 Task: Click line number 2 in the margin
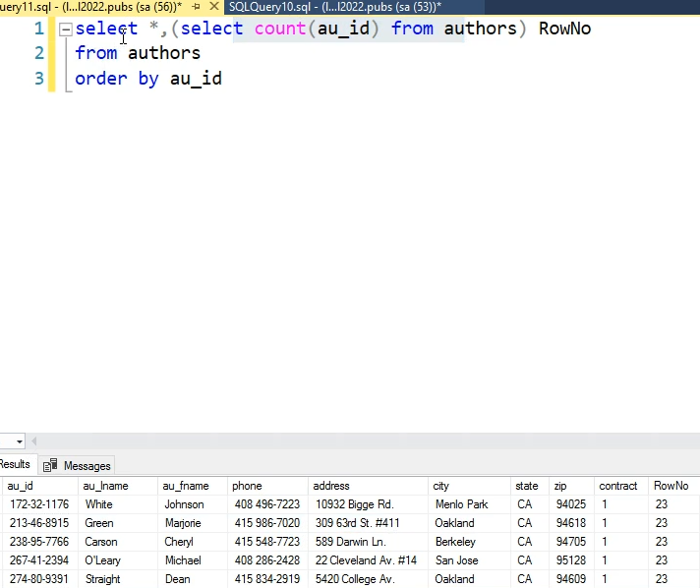coord(39,53)
